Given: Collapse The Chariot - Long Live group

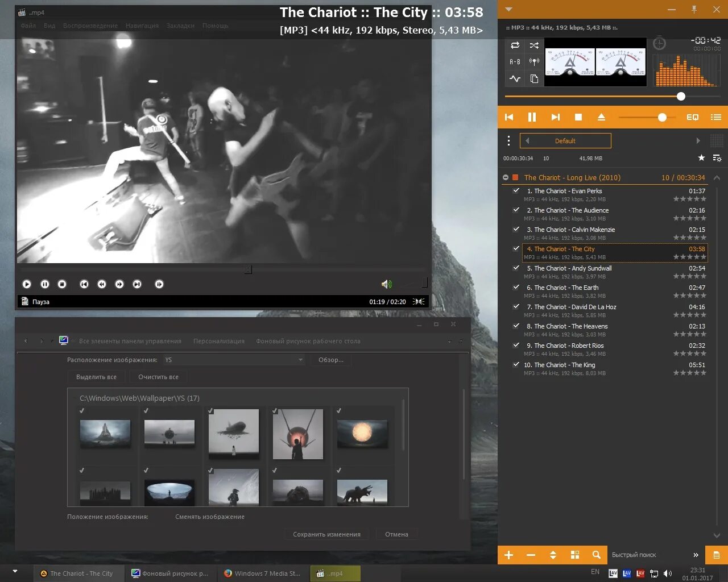Looking at the screenshot, I should point(506,177).
